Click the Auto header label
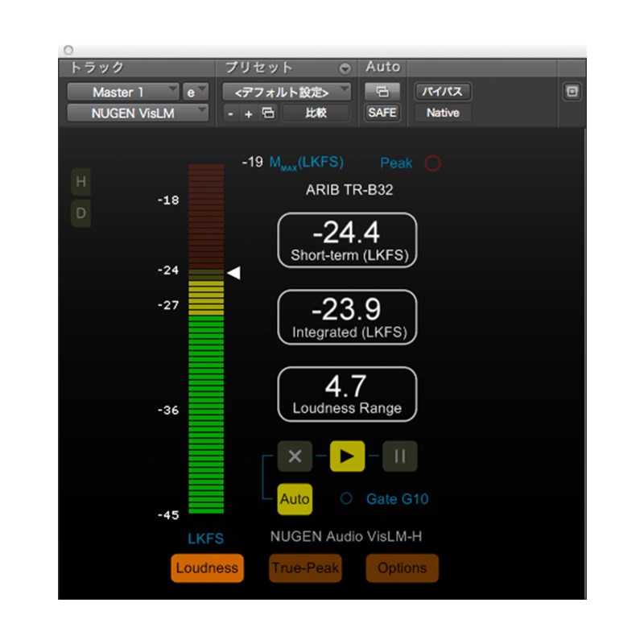This screenshot has width=644, height=644. click(383, 67)
